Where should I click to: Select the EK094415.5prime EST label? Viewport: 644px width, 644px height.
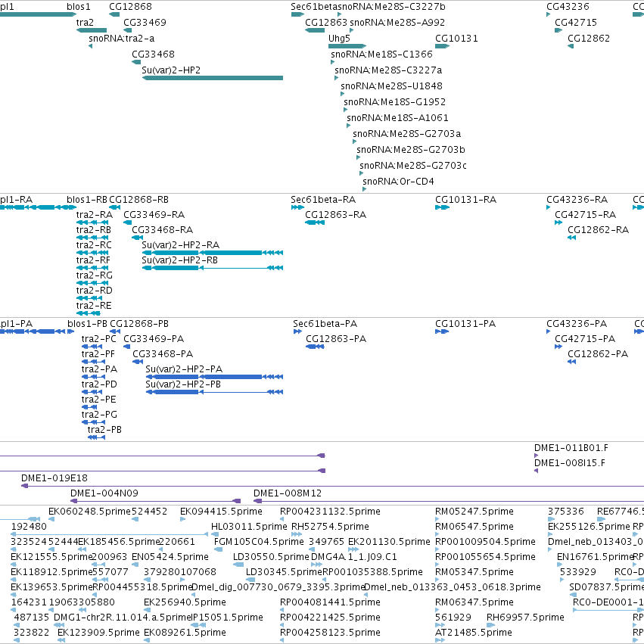[221, 512]
